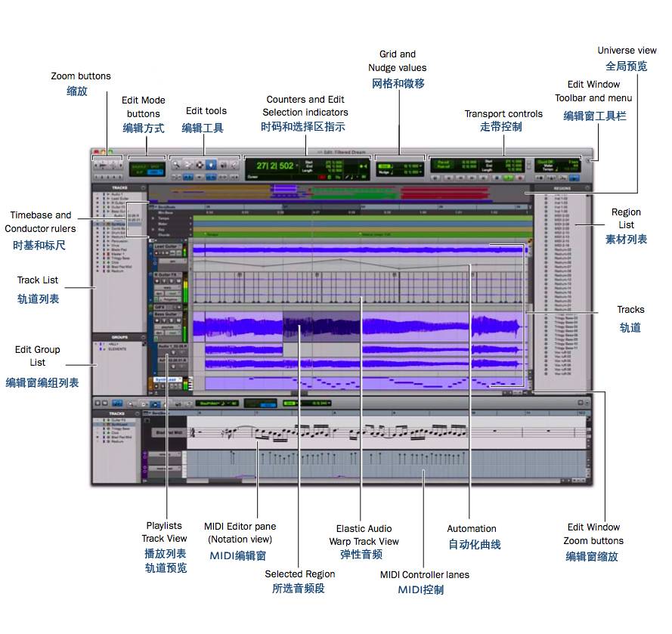
Task: Select the Grabber hand tool
Action: click(x=212, y=164)
